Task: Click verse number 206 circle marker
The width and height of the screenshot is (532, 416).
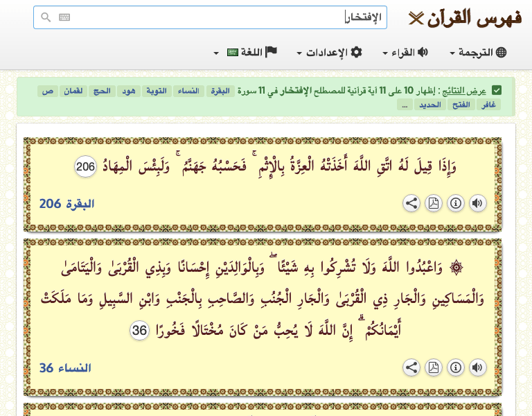Action: tap(85, 166)
